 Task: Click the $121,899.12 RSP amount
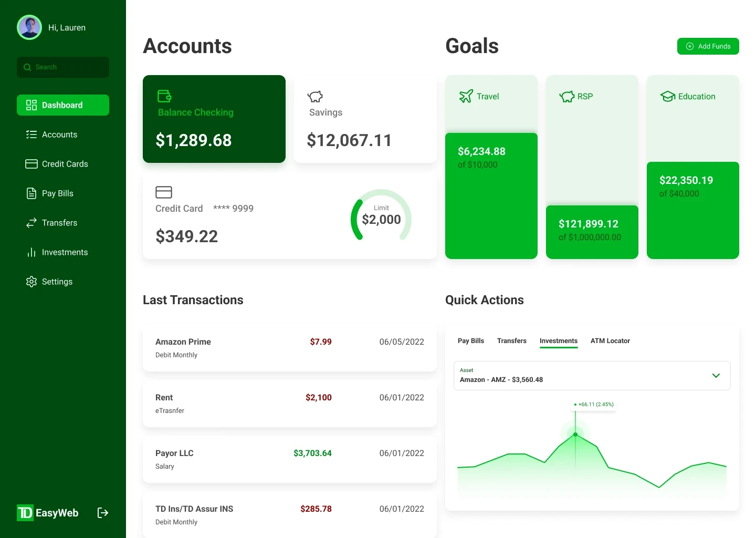point(589,224)
